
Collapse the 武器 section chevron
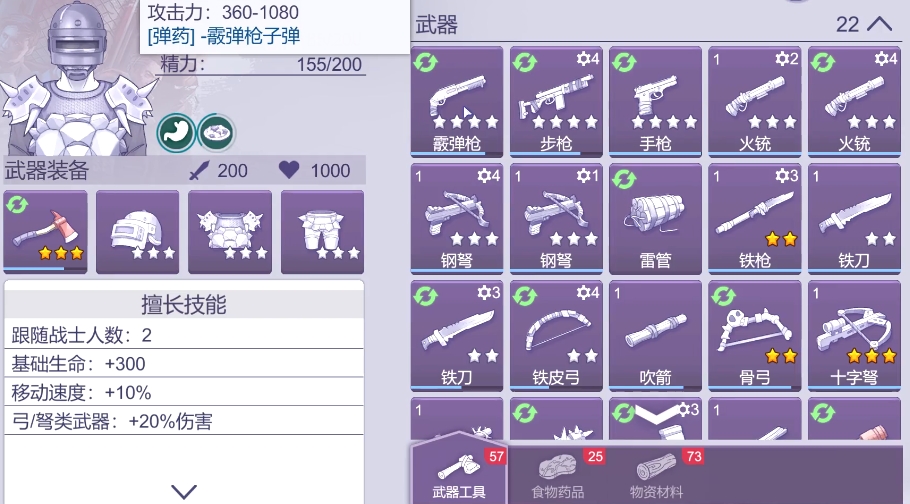tap(880, 24)
